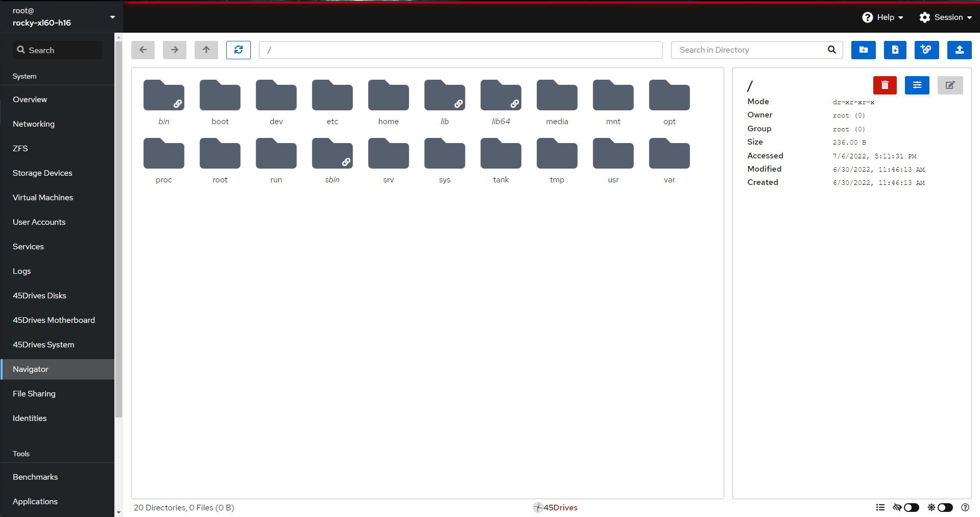
Task: Click the 45Drives logo in the footer
Action: point(555,507)
